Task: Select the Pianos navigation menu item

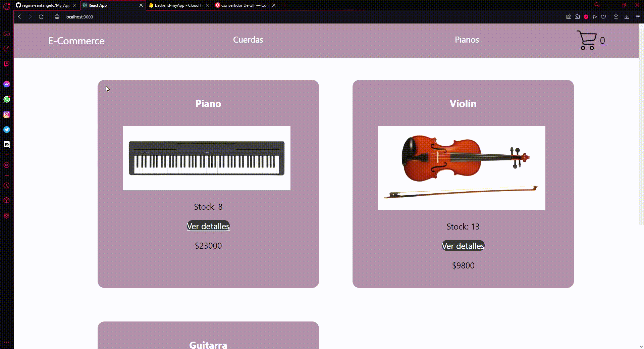Action: click(467, 40)
